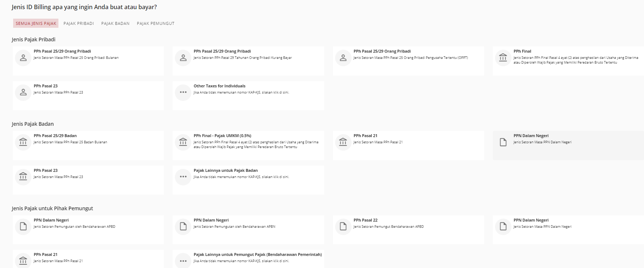Click building icon of PPh Pasal 25/29 Badan

pyautogui.click(x=23, y=142)
